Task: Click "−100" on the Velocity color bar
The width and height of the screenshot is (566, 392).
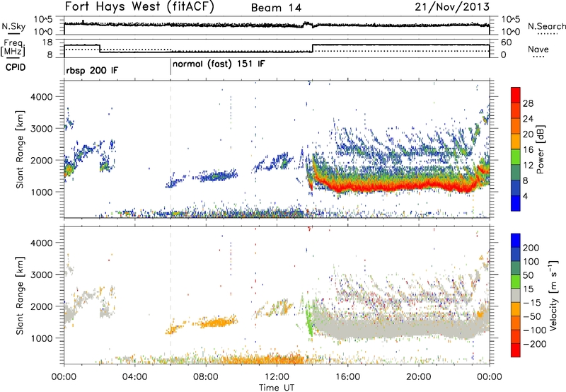Action: pos(535,330)
